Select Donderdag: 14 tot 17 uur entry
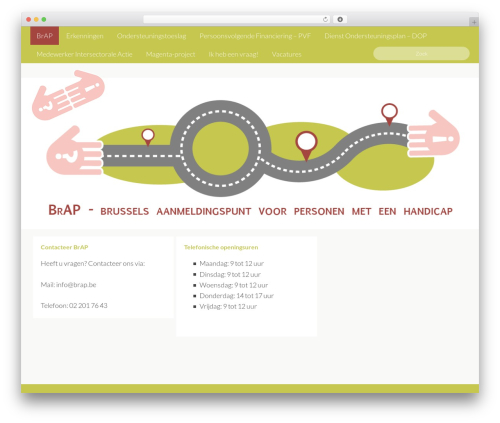 [x=236, y=296]
